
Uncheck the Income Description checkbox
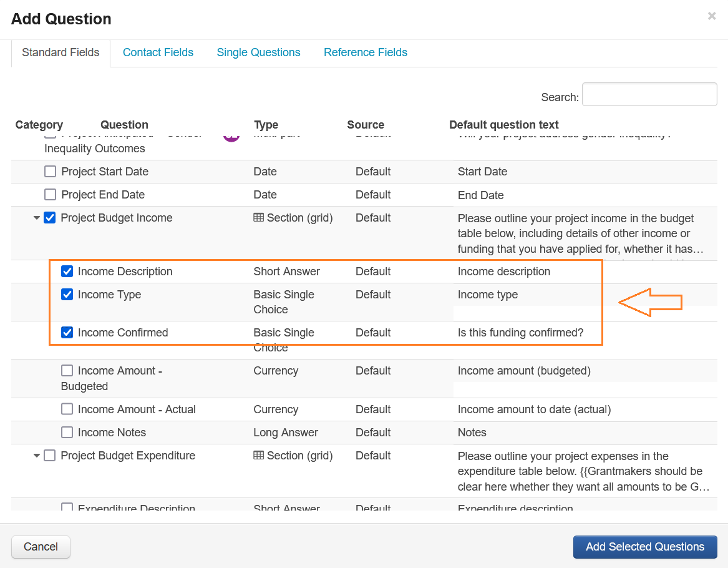(67, 272)
